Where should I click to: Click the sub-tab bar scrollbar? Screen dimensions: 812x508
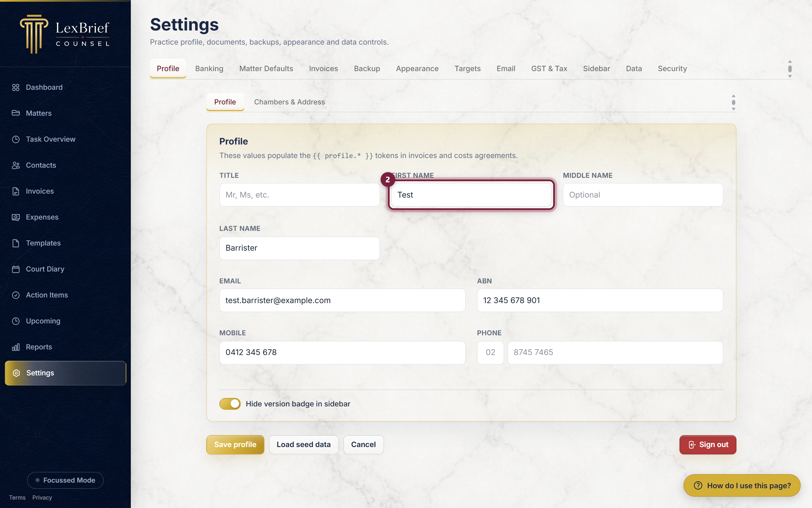click(x=734, y=102)
